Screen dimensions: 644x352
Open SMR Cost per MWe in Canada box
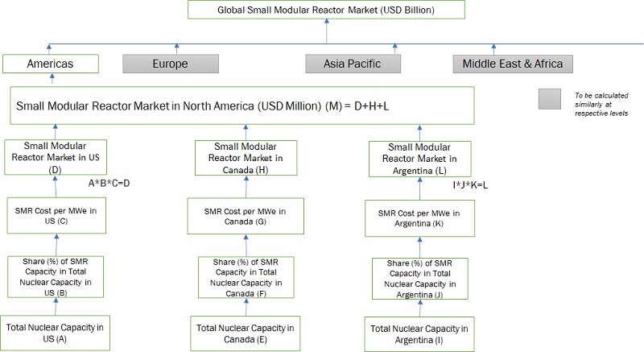point(246,216)
